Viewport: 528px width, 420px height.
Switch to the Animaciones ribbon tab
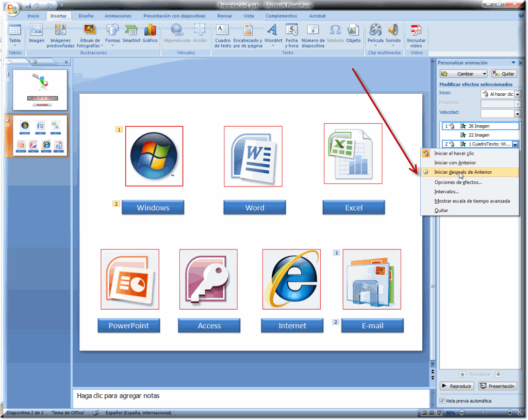point(118,16)
